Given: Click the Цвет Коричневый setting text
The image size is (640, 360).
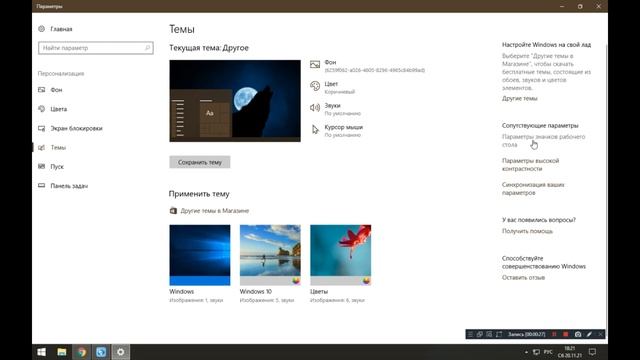Looking at the screenshot, I should click(340, 88).
